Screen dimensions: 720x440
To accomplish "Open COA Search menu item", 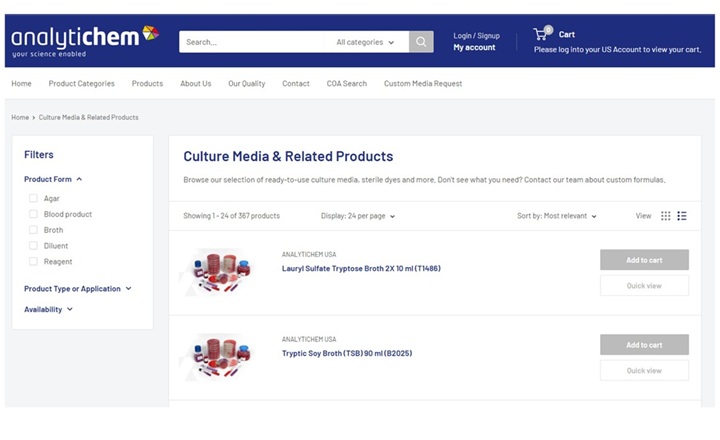I will click(347, 84).
